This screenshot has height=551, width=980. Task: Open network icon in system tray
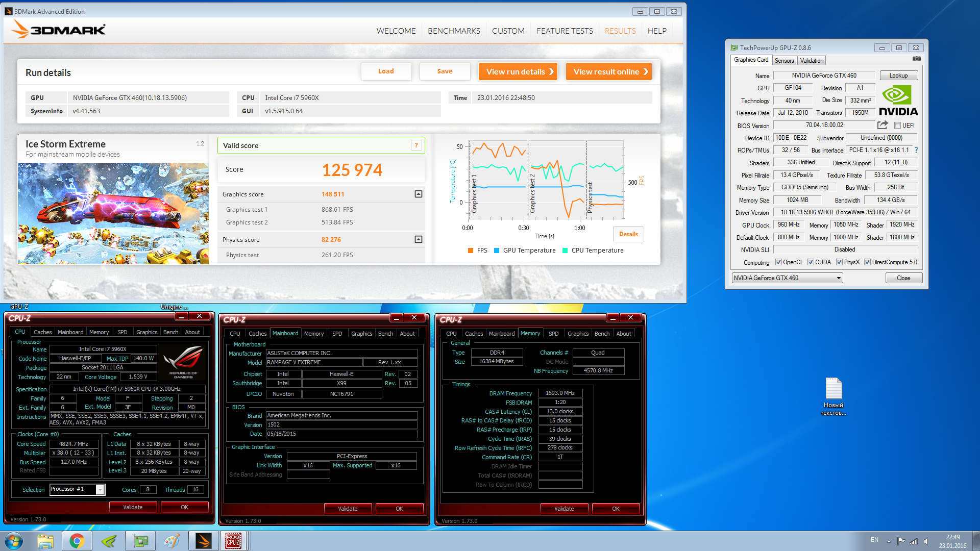914,541
